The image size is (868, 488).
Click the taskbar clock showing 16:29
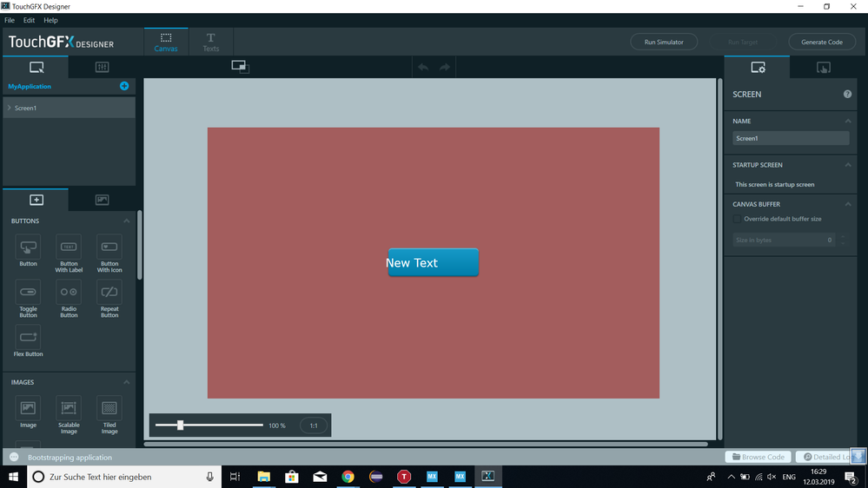(x=818, y=477)
